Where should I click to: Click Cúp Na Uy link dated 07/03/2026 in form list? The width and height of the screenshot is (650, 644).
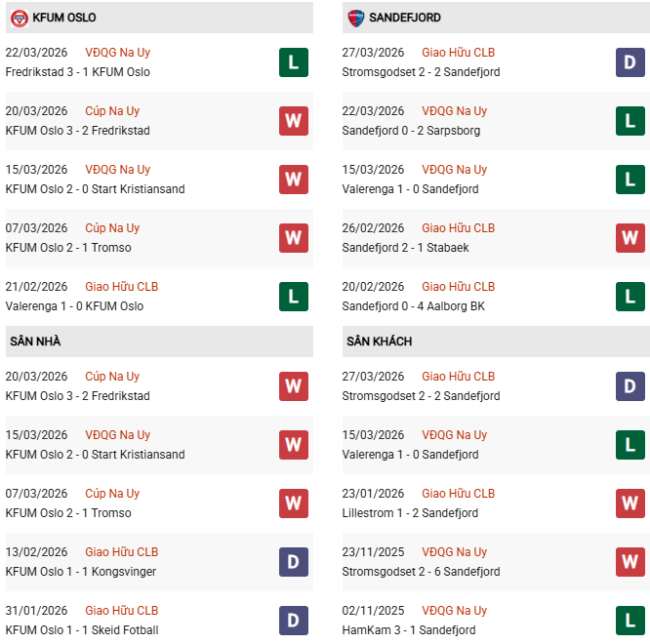coord(112,228)
